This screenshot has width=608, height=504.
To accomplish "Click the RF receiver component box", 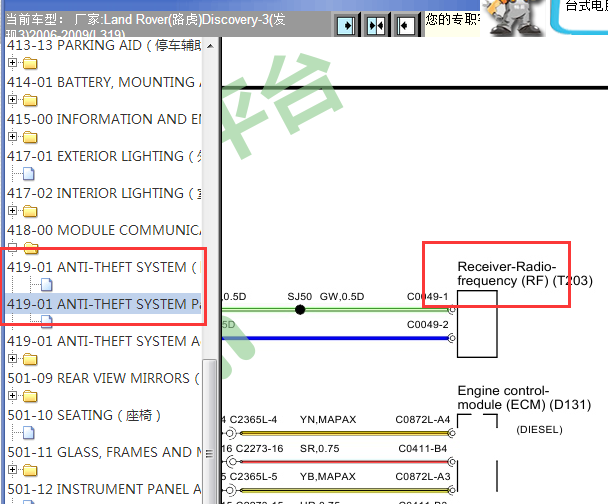I will click(477, 324).
